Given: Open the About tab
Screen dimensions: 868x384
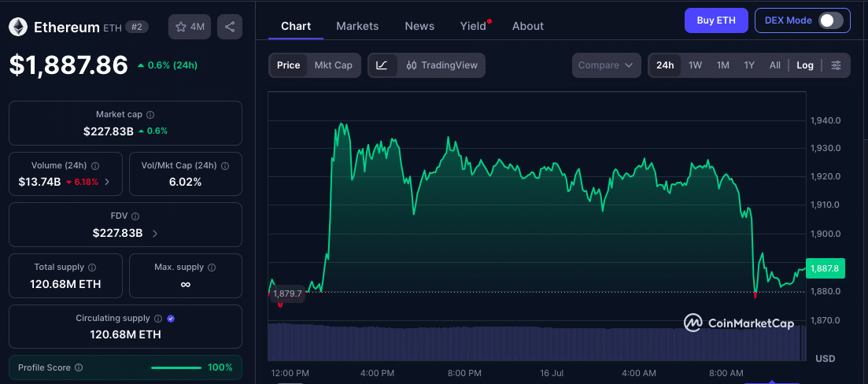Looking at the screenshot, I should click(x=527, y=26).
